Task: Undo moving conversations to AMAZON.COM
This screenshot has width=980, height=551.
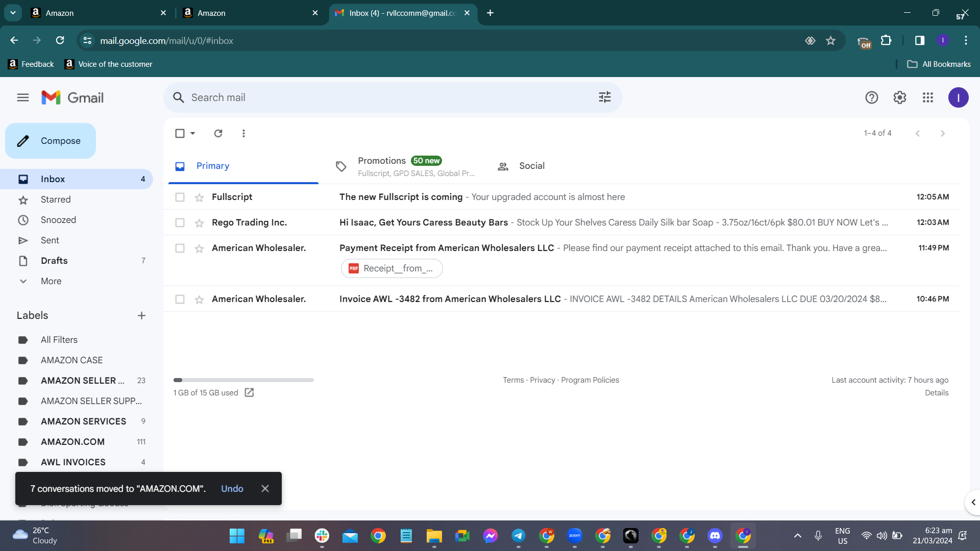Action: click(232, 489)
